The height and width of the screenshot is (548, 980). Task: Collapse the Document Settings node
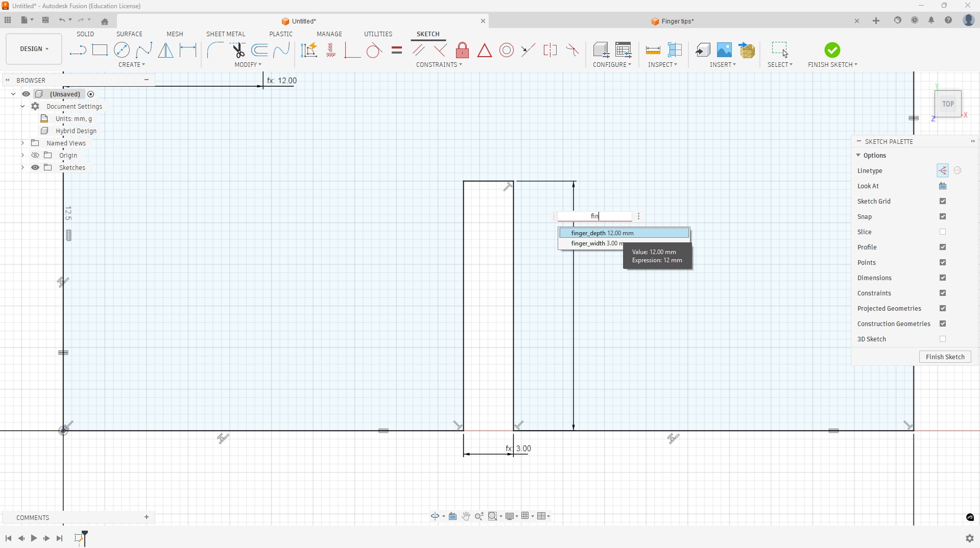tap(22, 107)
